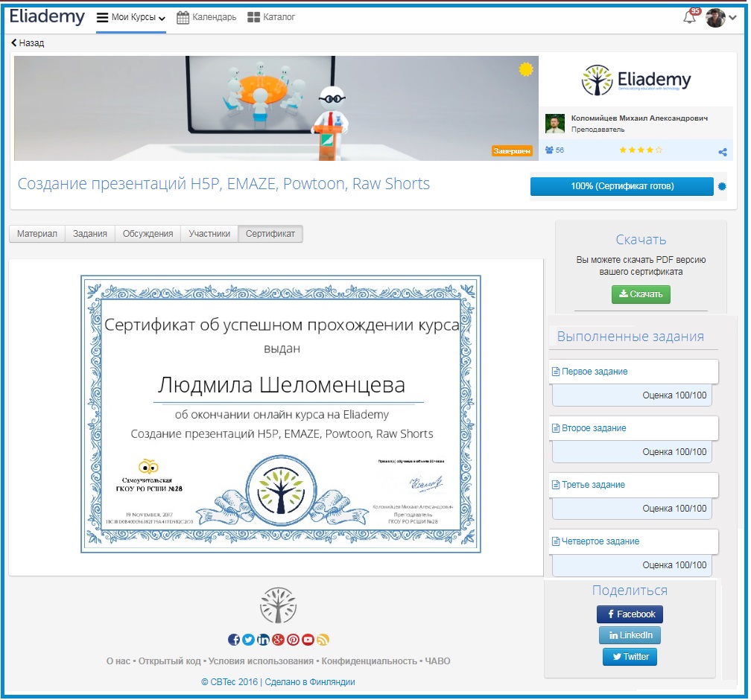This screenshot has height=700, width=751.
Task: Open the О нас footer link
Action: pyautogui.click(x=118, y=663)
